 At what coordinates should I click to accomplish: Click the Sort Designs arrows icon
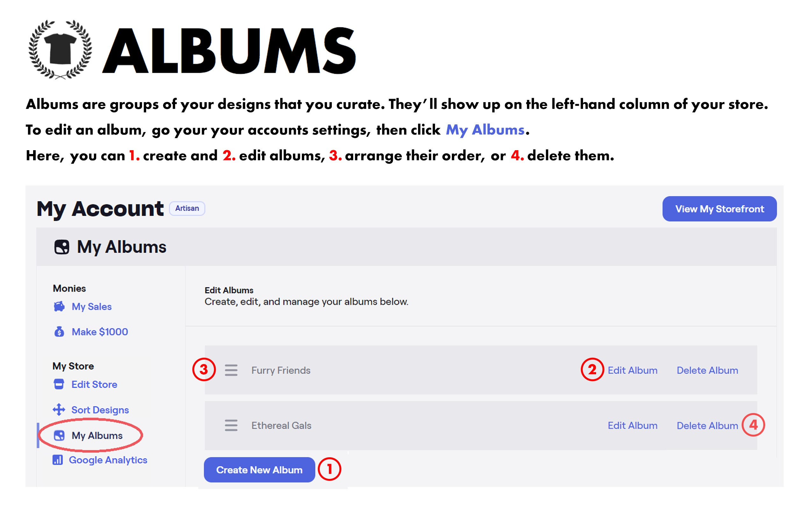pyautogui.click(x=59, y=410)
